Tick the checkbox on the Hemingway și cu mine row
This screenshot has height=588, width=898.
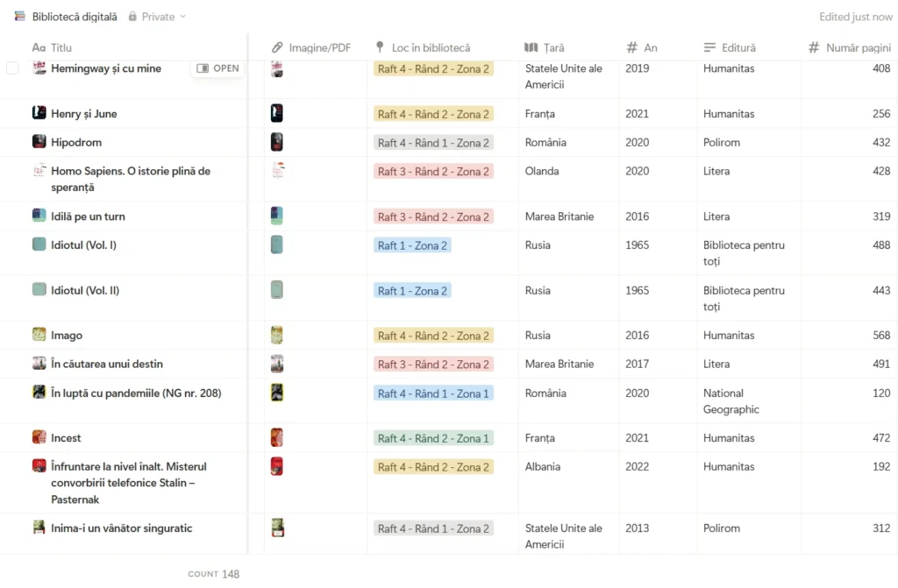(x=11, y=68)
